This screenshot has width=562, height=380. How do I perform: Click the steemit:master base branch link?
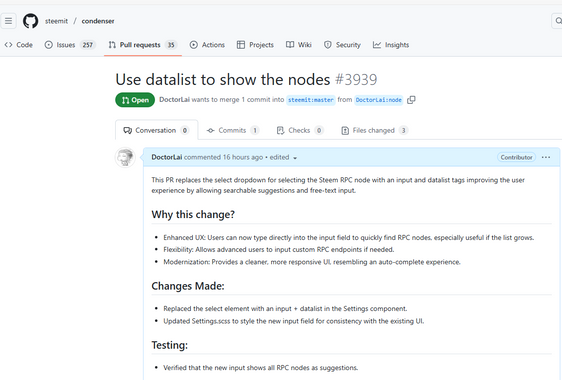click(x=311, y=100)
